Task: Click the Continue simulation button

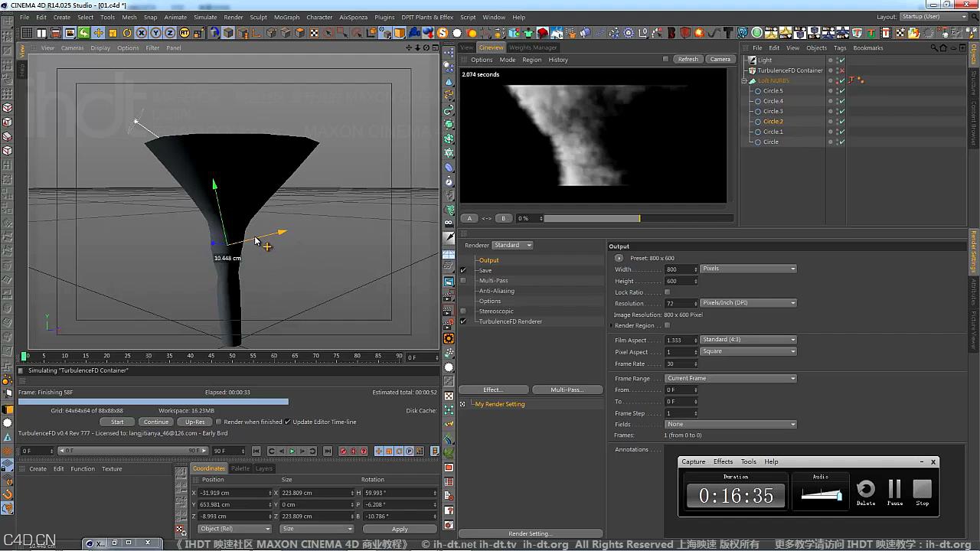Action: pyautogui.click(x=155, y=422)
